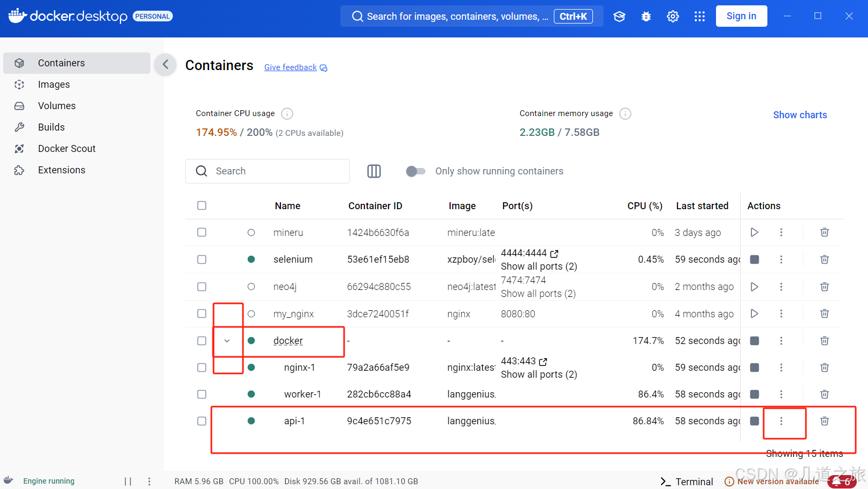This screenshot has width=868, height=489.
Task: Click memory usage info icon
Action: tap(625, 113)
